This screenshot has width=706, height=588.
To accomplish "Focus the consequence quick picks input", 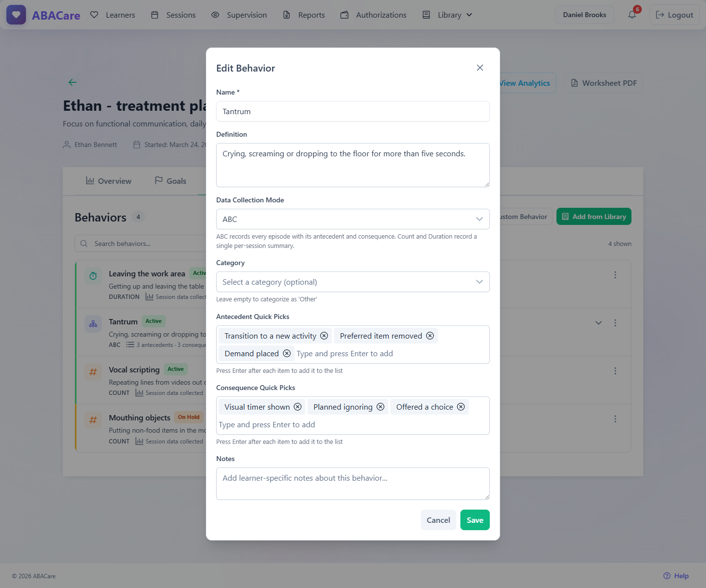I will [352, 424].
